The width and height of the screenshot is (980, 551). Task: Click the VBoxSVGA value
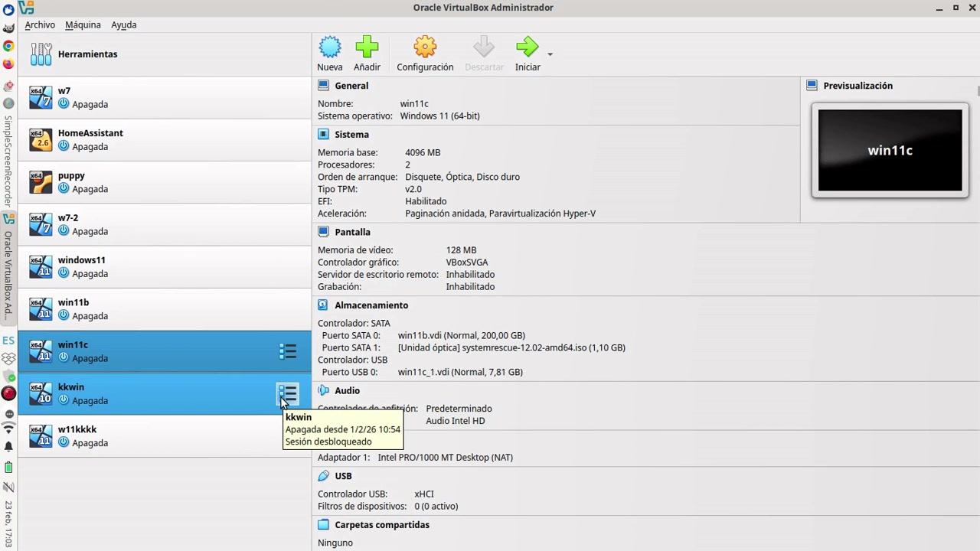tap(467, 262)
